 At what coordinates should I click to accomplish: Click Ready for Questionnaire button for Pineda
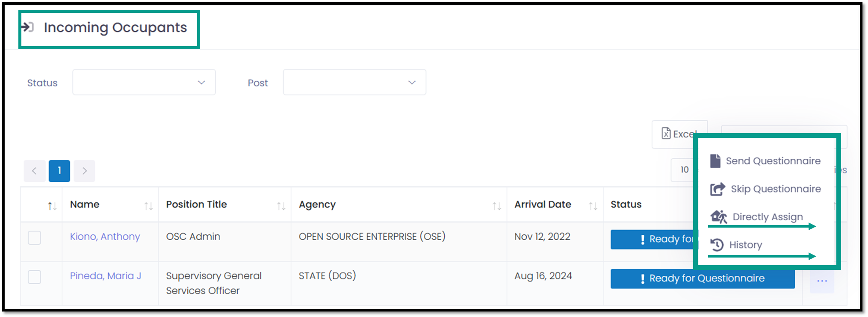pos(703,278)
